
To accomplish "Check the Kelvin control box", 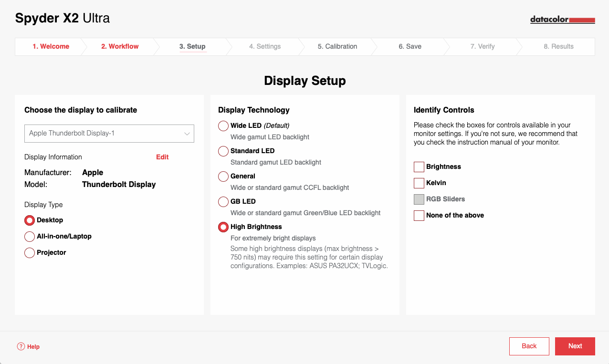I will (x=419, y=183).
